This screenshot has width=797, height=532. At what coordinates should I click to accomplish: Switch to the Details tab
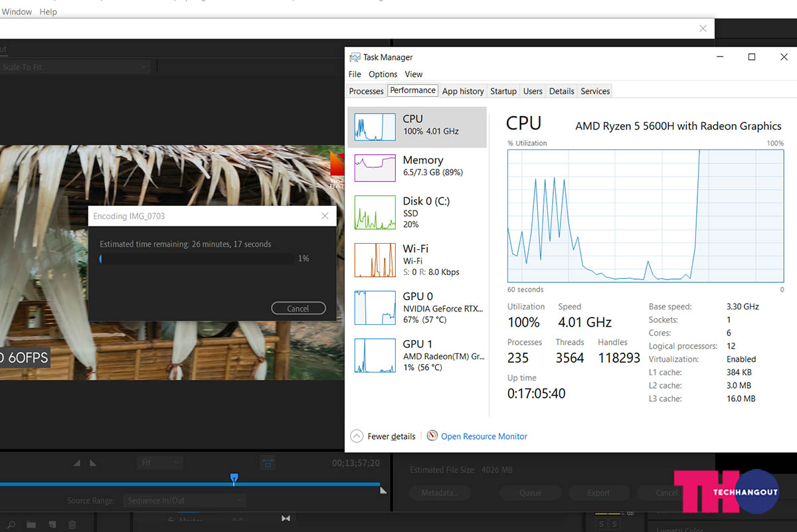561,91
